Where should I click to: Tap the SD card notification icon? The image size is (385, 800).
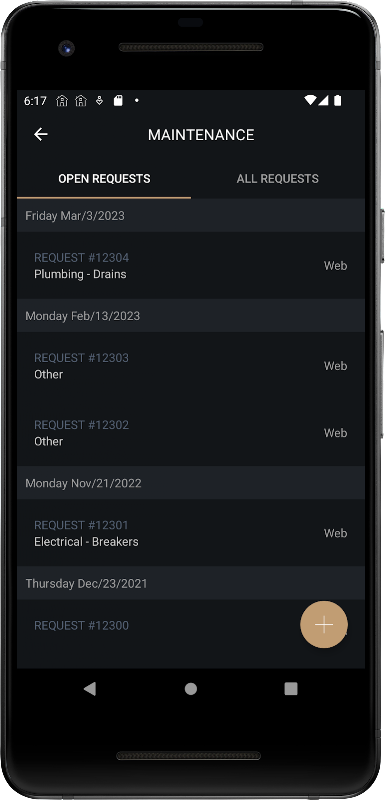pos(118,101)
